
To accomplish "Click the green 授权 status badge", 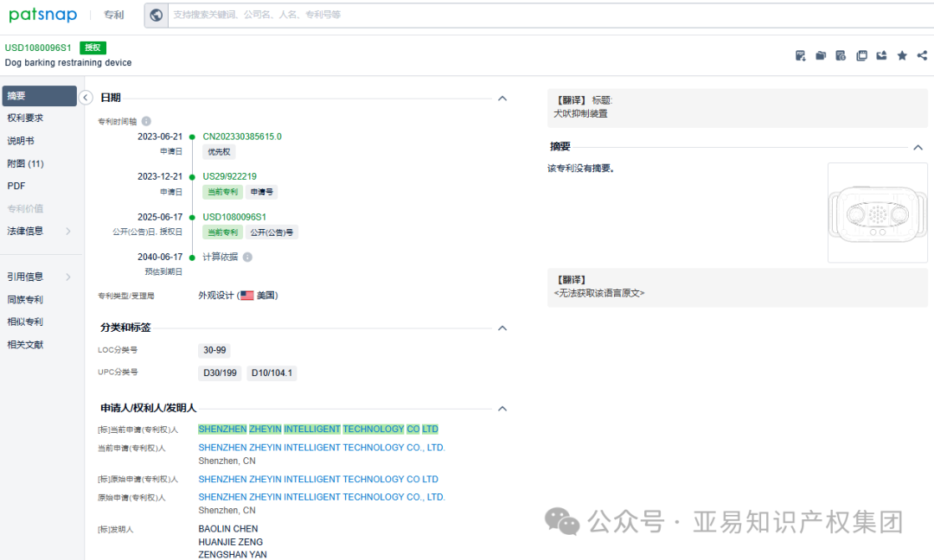I will (x=93, y=48).
